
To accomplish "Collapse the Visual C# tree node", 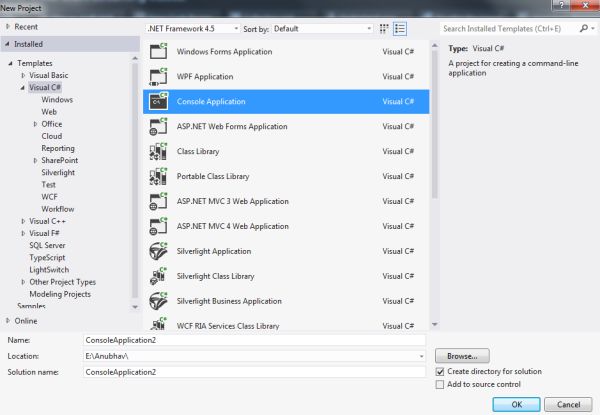I will coord(23,88).
